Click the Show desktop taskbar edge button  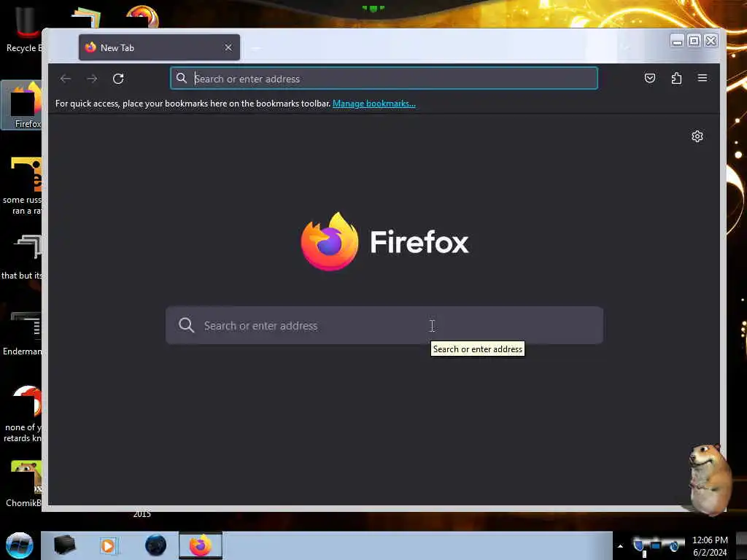(x=741, y=545)
